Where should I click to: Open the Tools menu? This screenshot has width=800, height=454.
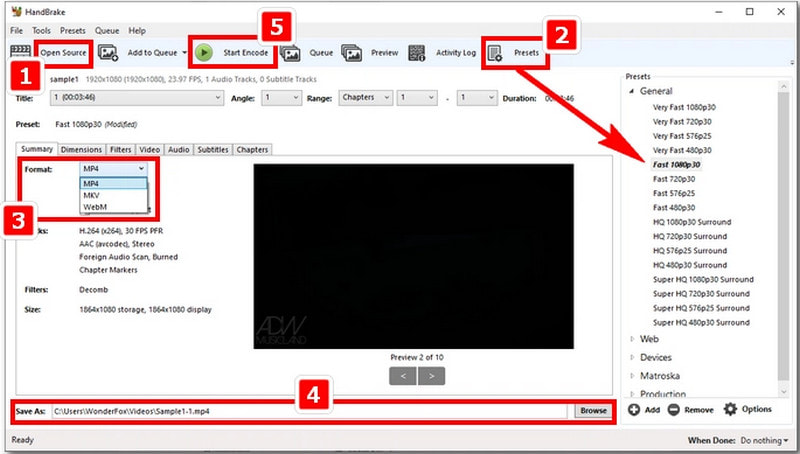[41, 31]
